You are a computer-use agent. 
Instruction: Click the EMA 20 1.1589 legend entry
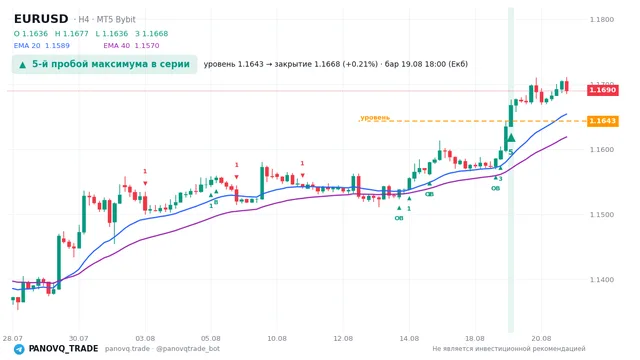point(42,46)
